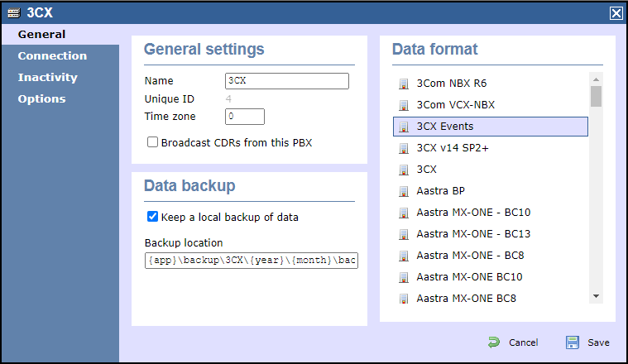Image resolution: width=628 pixels, height=364 pixels.
Task: Click the Save button label
Action: point(598,342)
